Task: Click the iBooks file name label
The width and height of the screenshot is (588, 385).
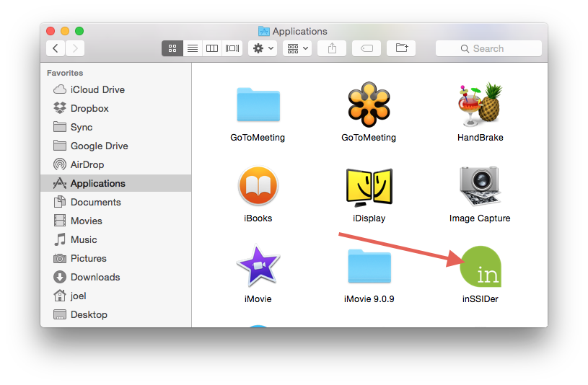Action: (x=258, y=218)
